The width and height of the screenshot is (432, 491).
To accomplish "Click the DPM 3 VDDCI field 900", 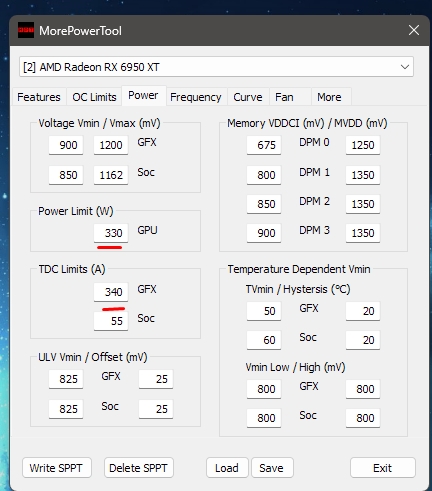I will (x=264, y=233).
